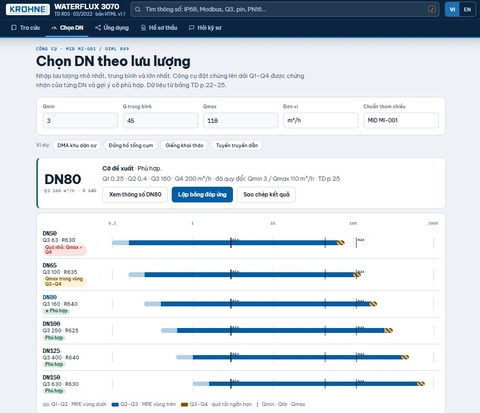The width and height of the screenshot is (480, 413).
Task: Open the Tra cứu tab
Action: tap(25, 28)
